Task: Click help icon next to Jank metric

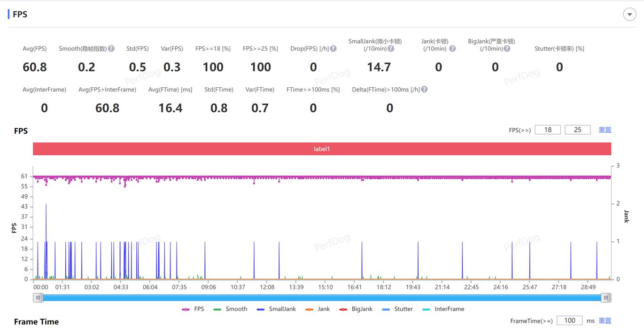Action: point(452,48)
